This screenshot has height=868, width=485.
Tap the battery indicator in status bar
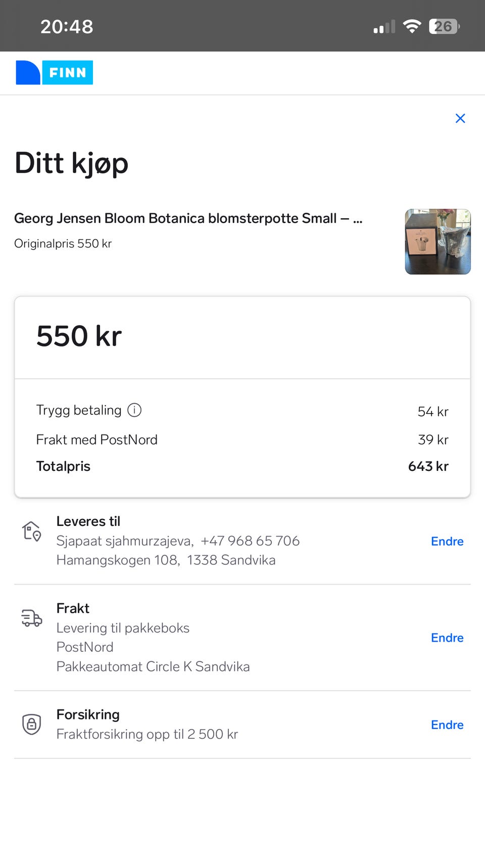click(444, 26)
